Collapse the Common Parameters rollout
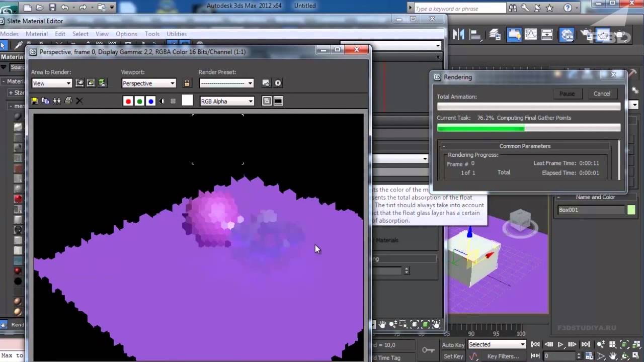 click(525, 146)
